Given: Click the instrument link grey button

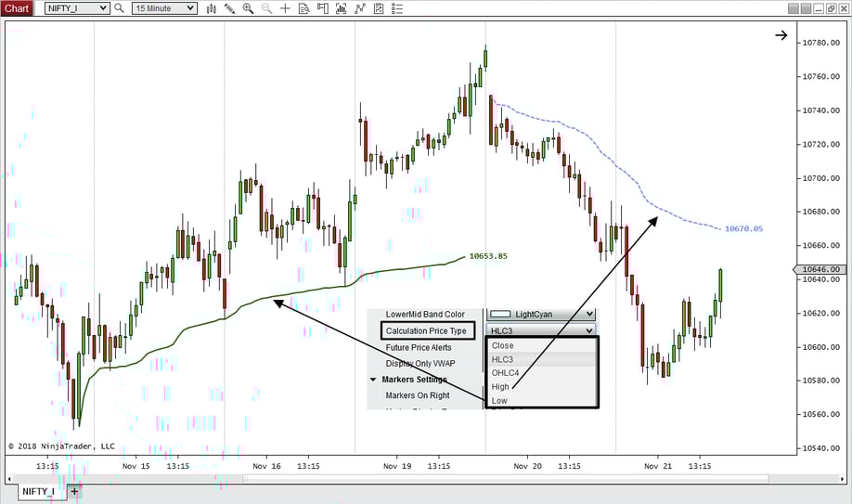Looking at the screenshot, I should pos(794,8).
